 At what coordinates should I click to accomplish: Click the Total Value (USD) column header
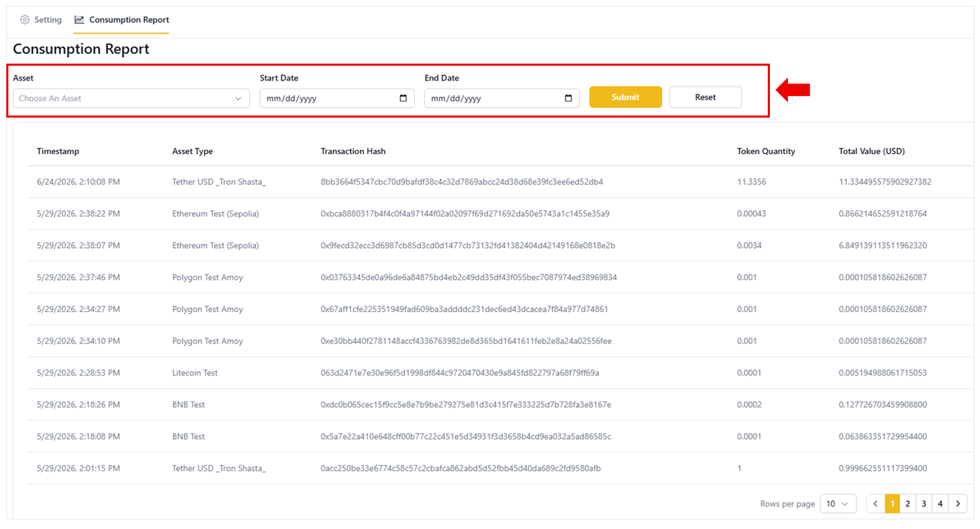872,151
